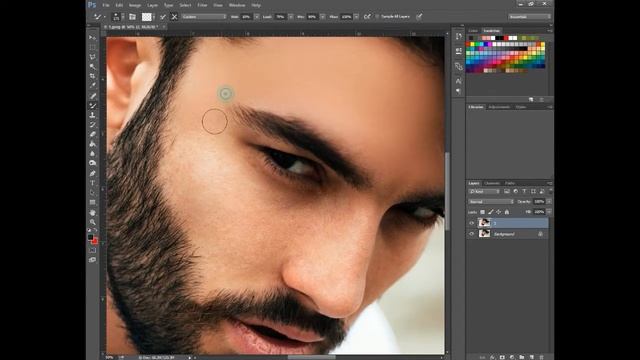
Task: Select the Rectangular Marquee tool
Action: tap(93, 47)
